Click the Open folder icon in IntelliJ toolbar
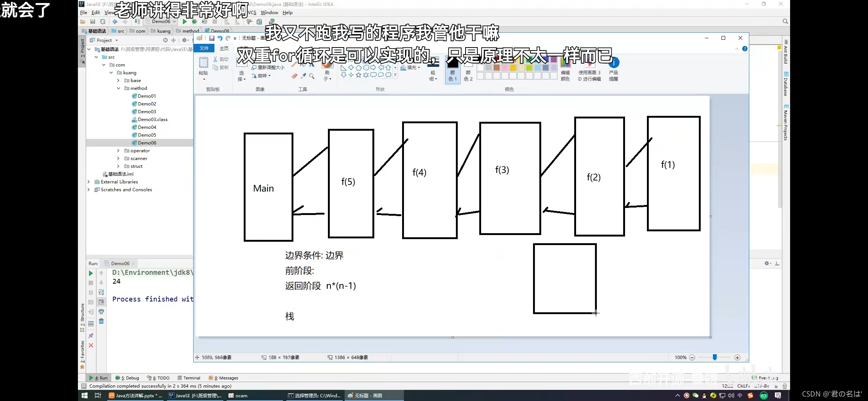The image size is (868, 401). [83, 22]
